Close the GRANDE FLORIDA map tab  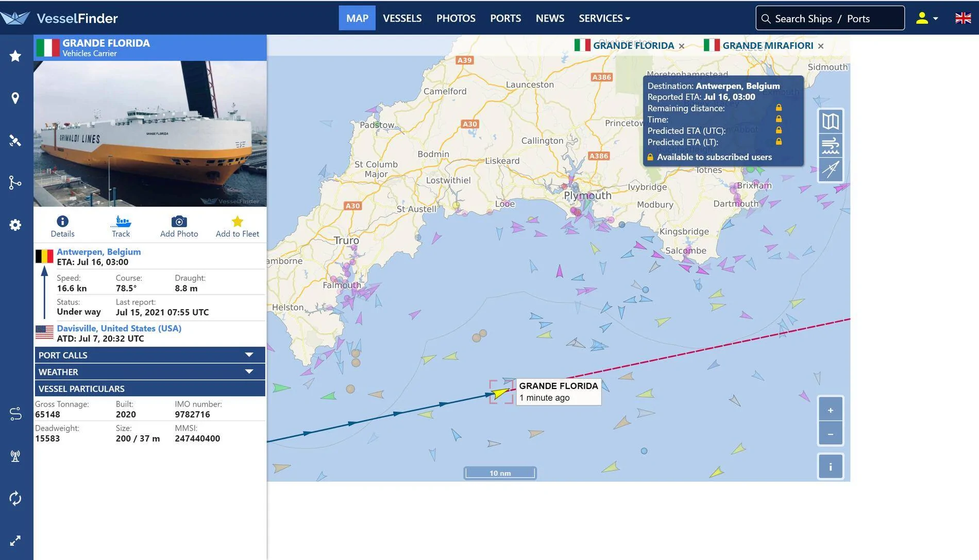point(682,46)
